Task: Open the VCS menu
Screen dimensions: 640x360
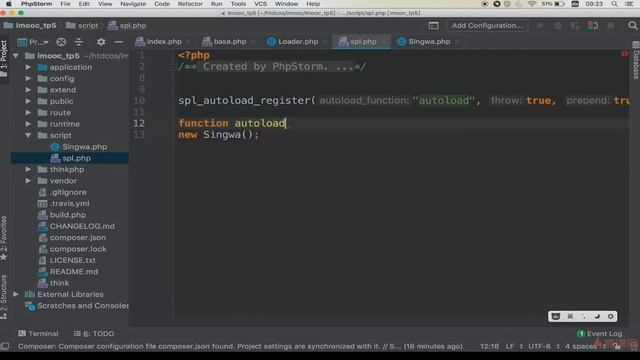Action: tap(260, 4)
